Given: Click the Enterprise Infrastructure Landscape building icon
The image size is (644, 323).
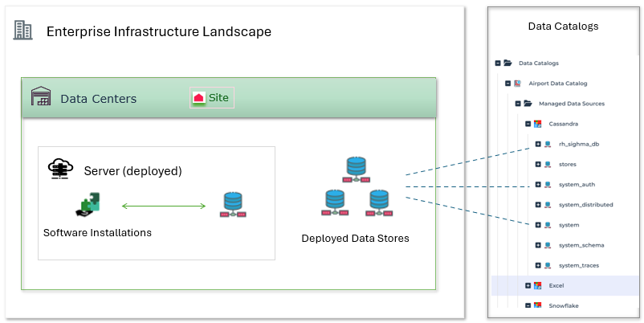Looking at the screenshot, I should (x=23, y=31).
